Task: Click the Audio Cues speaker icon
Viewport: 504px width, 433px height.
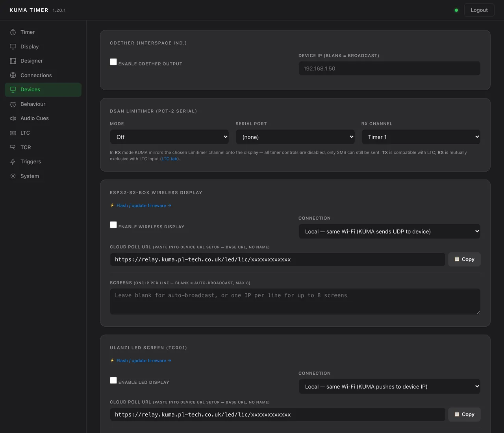Action: point(13,118)
